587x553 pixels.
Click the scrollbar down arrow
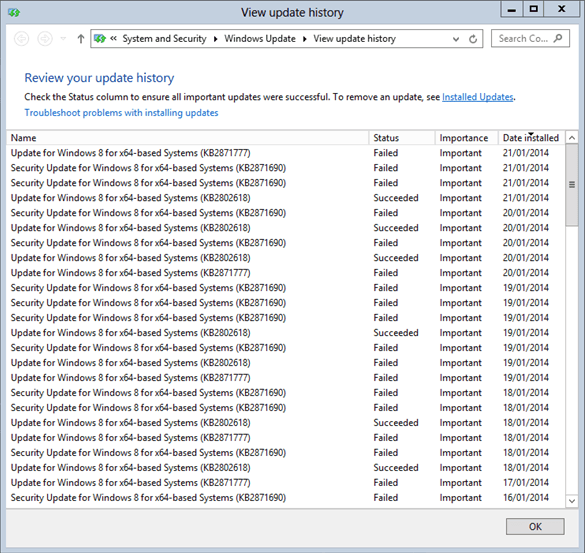[x=572, y=501]
